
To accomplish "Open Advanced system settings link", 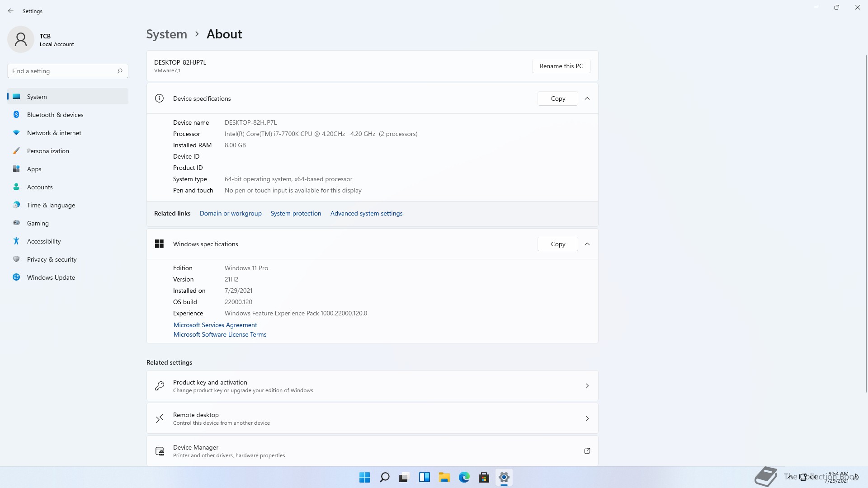I will pyautogui.click(x=366, y=214).
